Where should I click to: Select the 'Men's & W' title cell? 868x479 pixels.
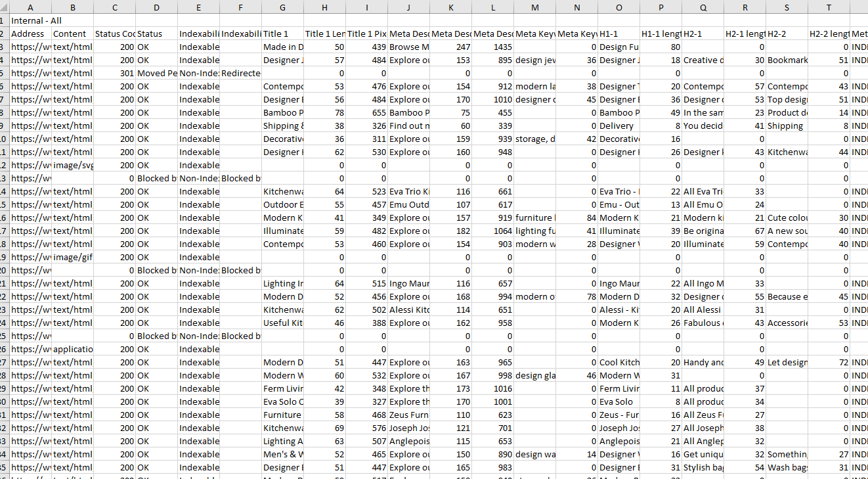pyautogui.click(x=282, y=454)
